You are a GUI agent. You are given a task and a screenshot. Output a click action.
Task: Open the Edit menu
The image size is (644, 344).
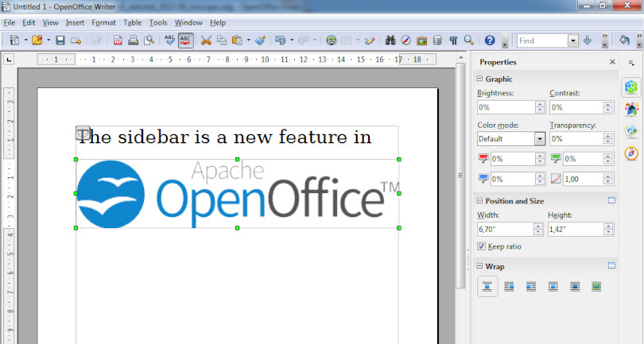pos(29,22)
